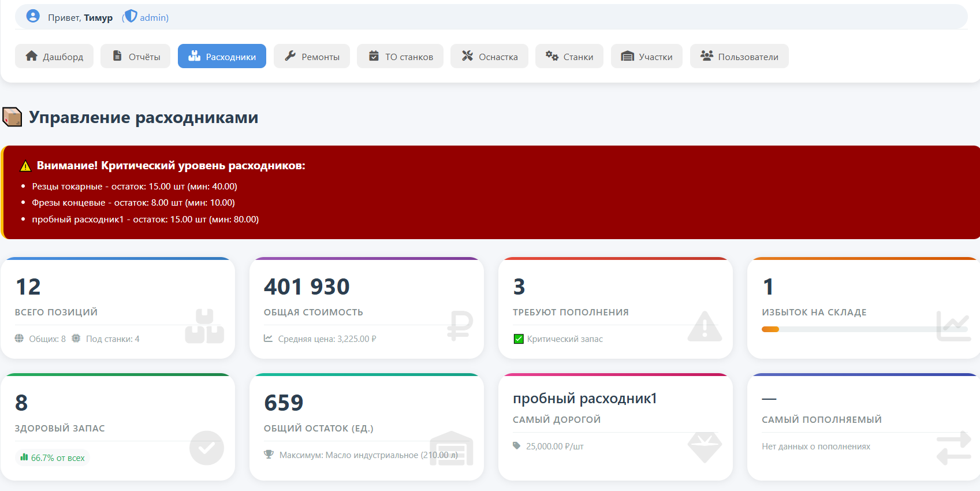980x491 pixels.
Task: Click the Избыток на складе progress bar
Action: point(865,329)
